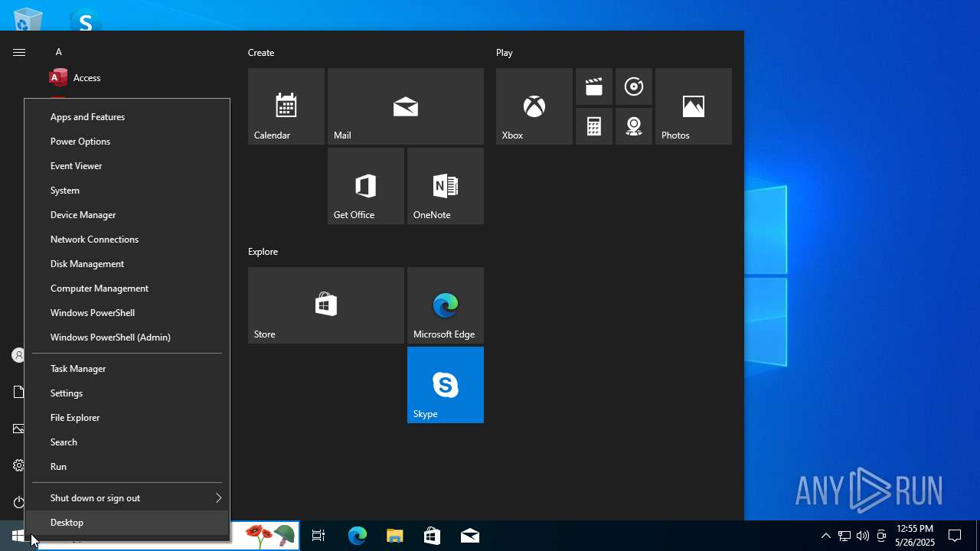Click the volume speaker tray icon

click(863, 536)
